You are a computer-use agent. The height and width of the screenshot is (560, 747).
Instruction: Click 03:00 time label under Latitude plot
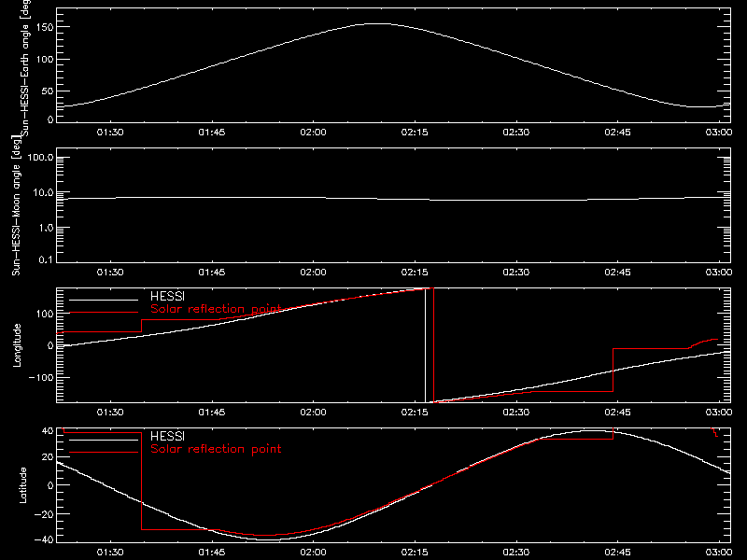click(719, 553)
